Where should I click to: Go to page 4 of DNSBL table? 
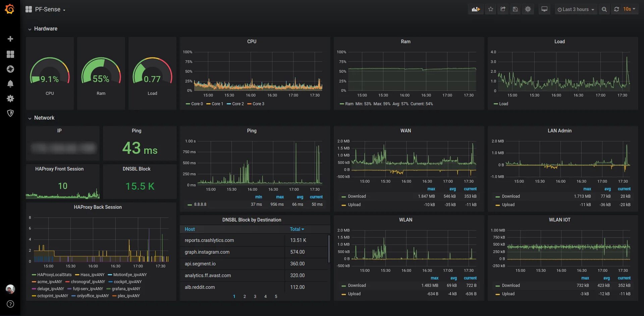(265, 297)
